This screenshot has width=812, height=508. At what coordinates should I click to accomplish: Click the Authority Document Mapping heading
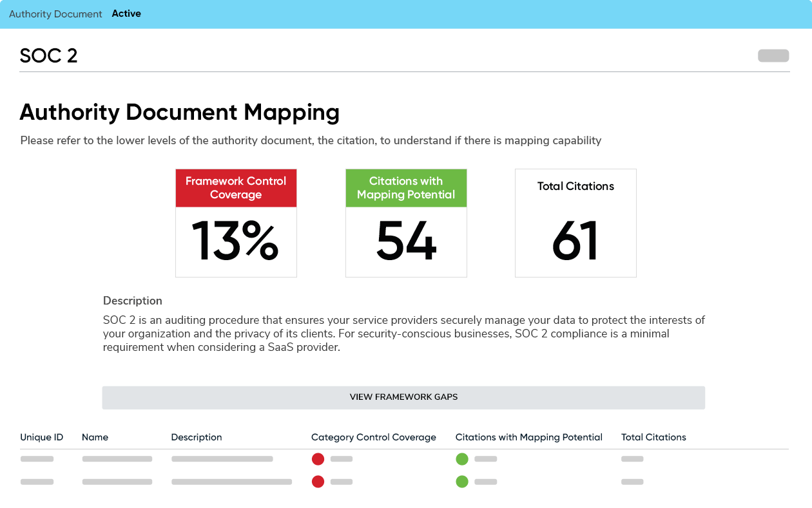click(x=180, y=112)
